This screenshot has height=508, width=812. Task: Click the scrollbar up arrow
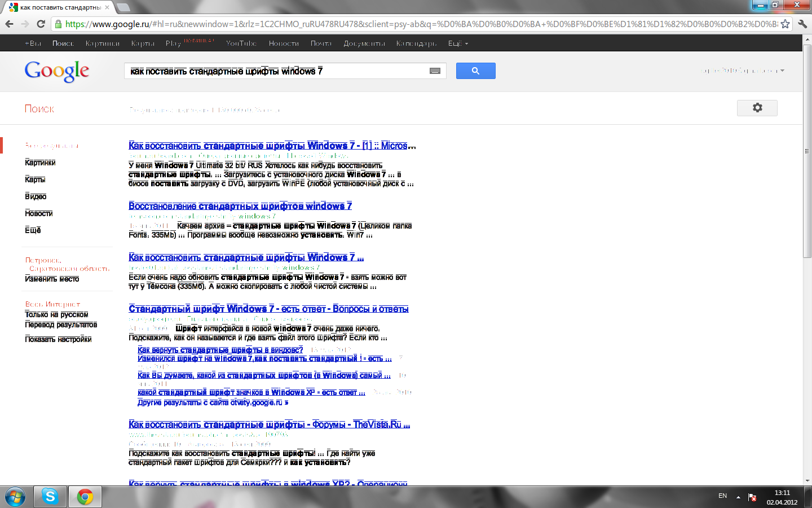tap(807, 40)
